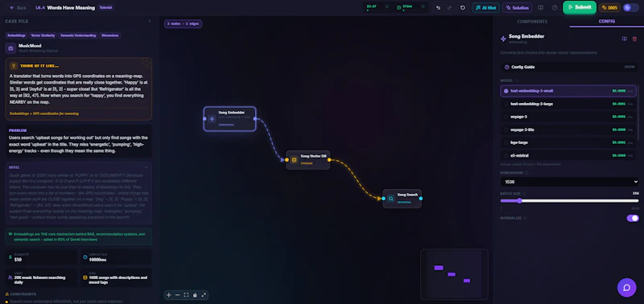Click the MusicMood briefcase icon
Image resolution: width=644 pixels, height=304 pixels.
[x=10, y=48]
